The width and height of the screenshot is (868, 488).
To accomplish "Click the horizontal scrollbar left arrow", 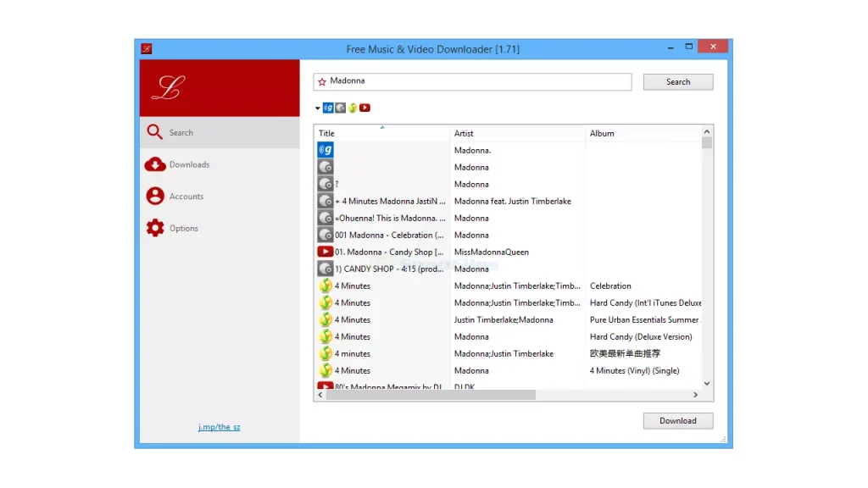I will [320, 395].
